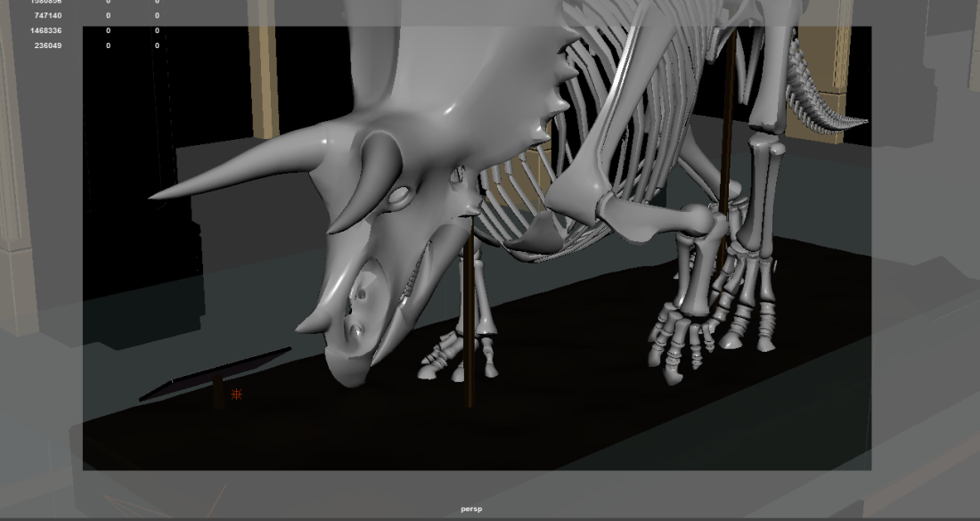Click the red selection marker near plaque
This screenshot has width=980, height=521.
[234, 394]
